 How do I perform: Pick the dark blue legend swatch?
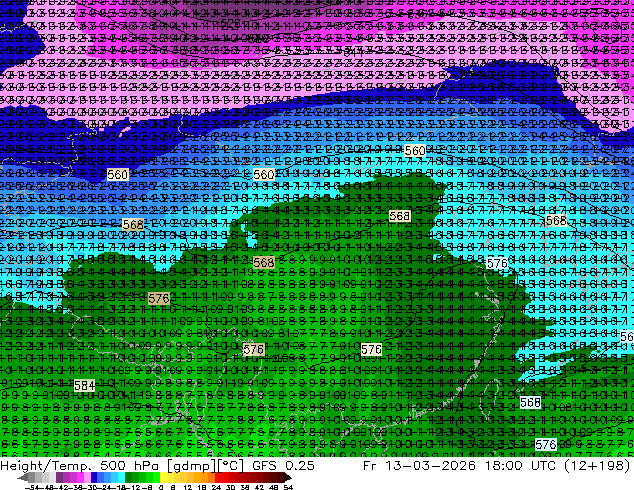click(94, 477)
